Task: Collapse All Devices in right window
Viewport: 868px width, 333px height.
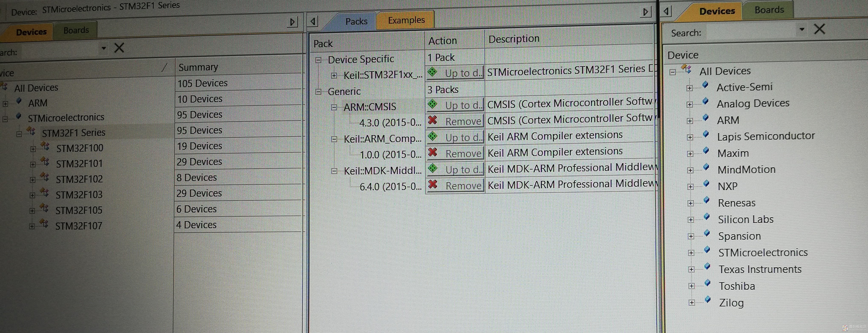Action: [x=673, y=72]
